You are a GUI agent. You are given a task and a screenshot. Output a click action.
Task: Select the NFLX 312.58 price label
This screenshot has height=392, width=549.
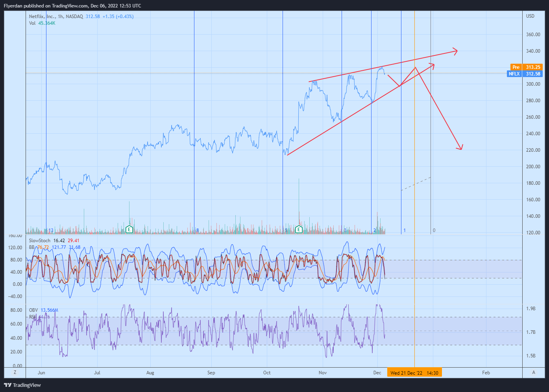(x=525, y=74)
